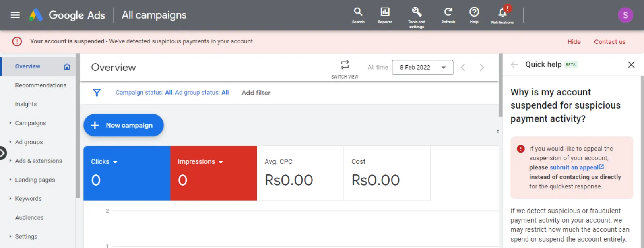Open Audiences in the sidebar

point(29,218)
